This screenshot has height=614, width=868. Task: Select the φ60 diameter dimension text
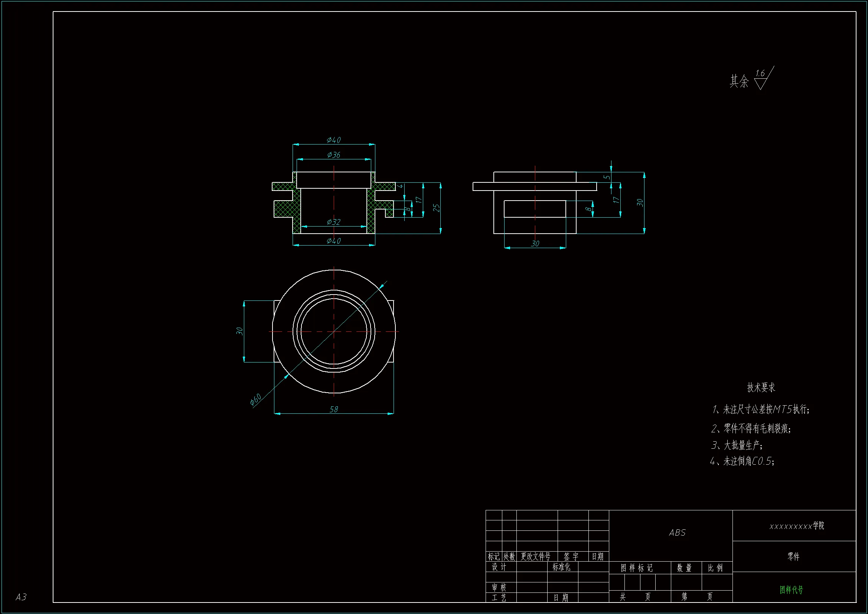(x=255, y=399)
